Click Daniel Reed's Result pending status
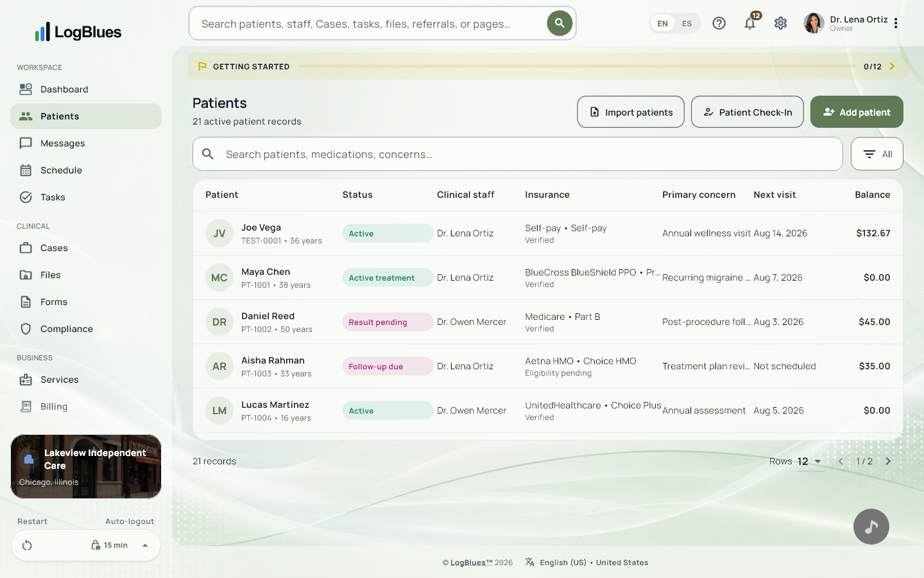The height and width of the screenshot is (578, 924). (388, 322)
